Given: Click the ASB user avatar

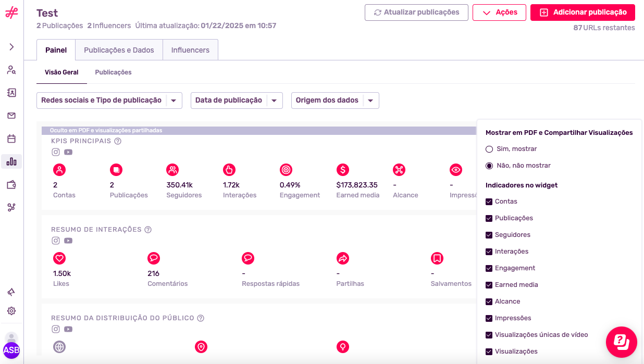Looking at the screenshot, I should click(11, 350).
